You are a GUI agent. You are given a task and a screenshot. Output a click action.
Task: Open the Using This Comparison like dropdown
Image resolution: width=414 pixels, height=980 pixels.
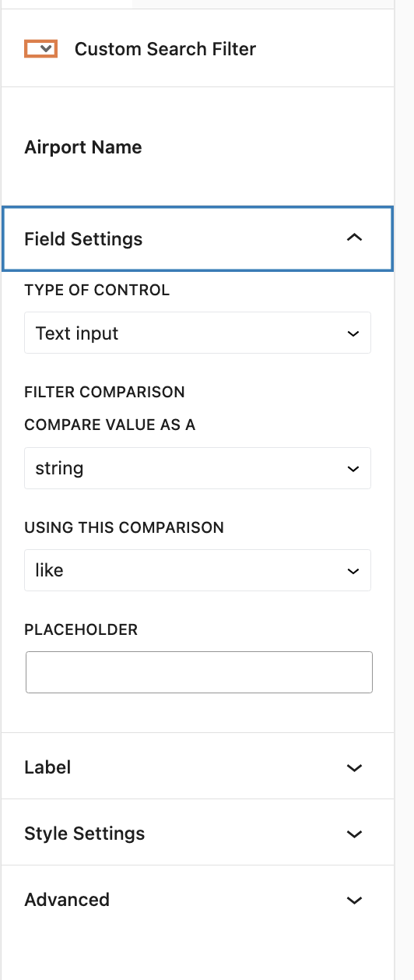pyautogui.click(x=198, y=570)
